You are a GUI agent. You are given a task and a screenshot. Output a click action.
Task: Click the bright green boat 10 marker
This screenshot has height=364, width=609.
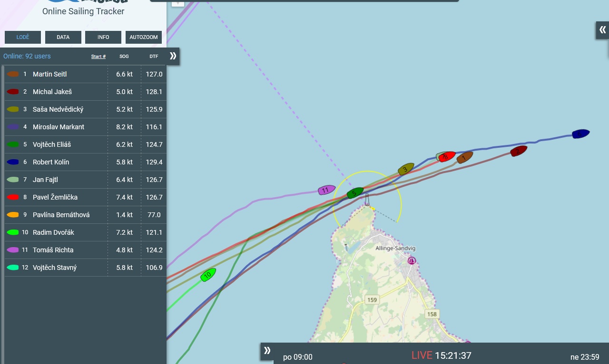[x=208, y=275]
